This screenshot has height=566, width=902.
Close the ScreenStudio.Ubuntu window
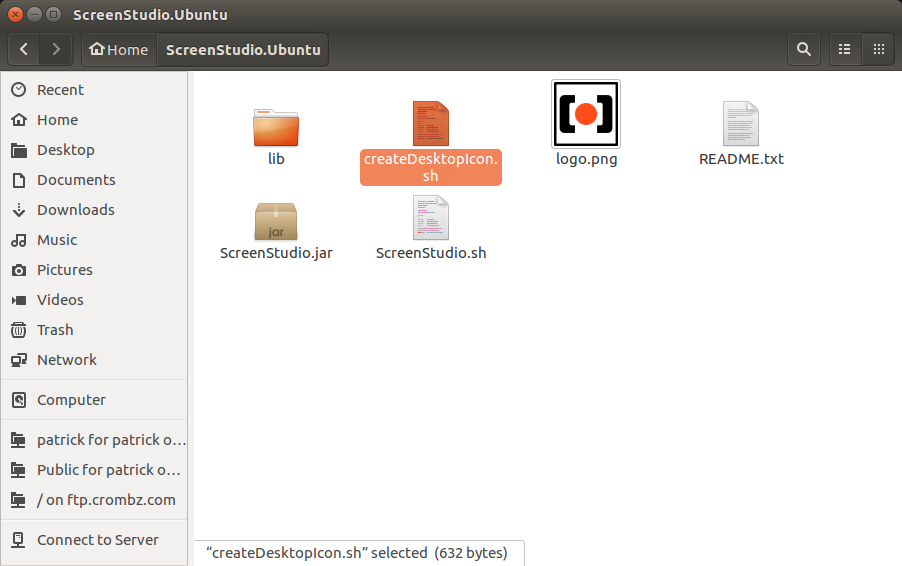pos(16,14)
